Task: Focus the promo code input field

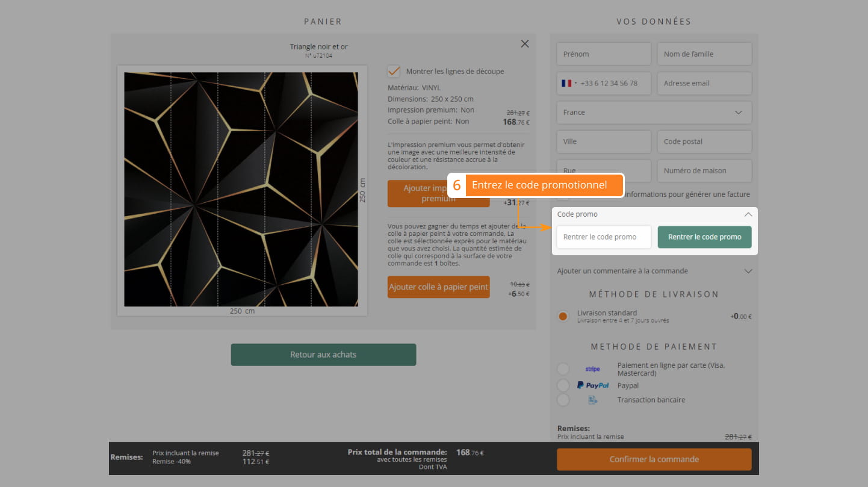Action: click(x=603, y=237)
